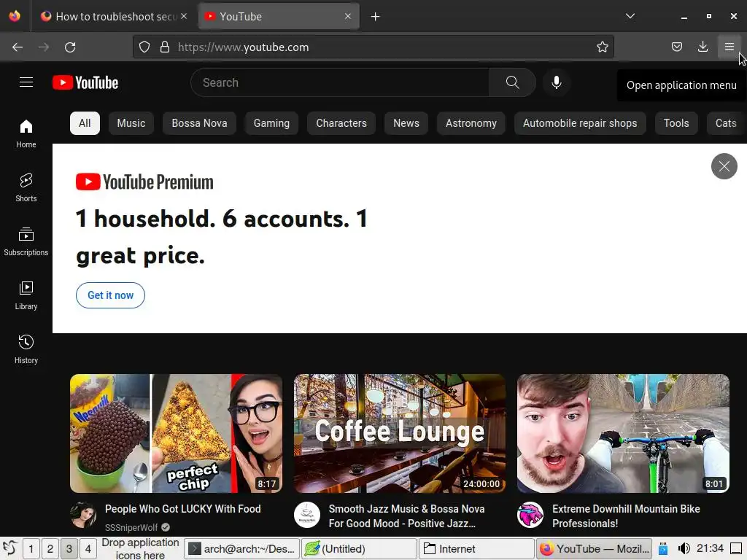The height and width of the screenshot is (560, 747).
Task: Filter by the Gaming chip
Action: [271, 123]
